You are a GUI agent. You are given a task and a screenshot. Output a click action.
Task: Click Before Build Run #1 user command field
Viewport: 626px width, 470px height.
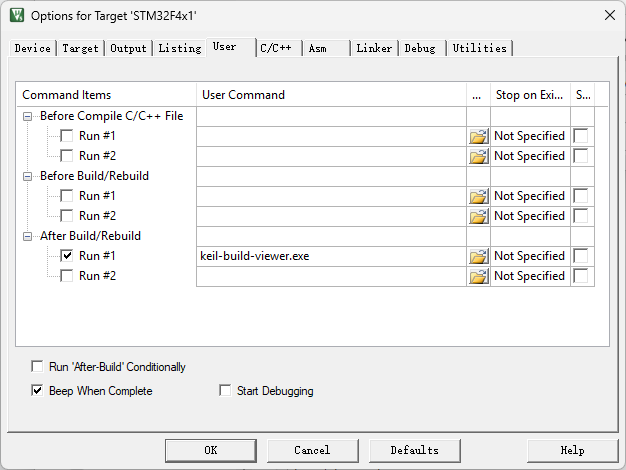[x=331, y=196]
